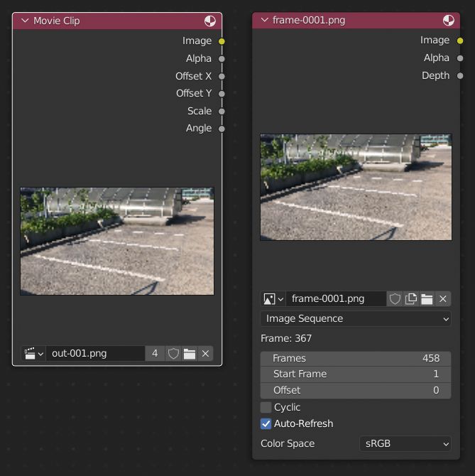475x476 pixels.
Task: Click the Start Frame field
Action: (356, 374)
